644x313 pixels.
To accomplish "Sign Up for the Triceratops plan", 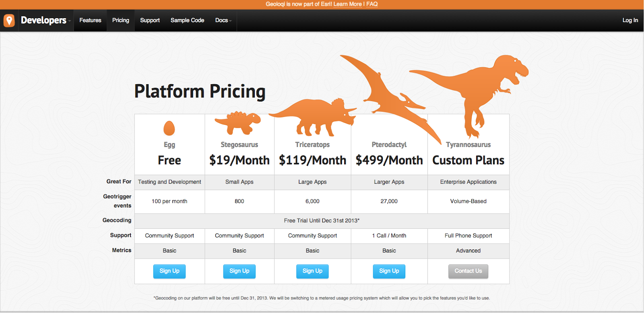I will tap(312, 271).
